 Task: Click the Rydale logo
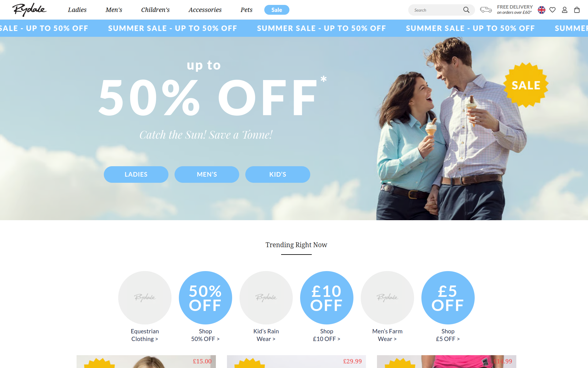[x=29, y=10]
